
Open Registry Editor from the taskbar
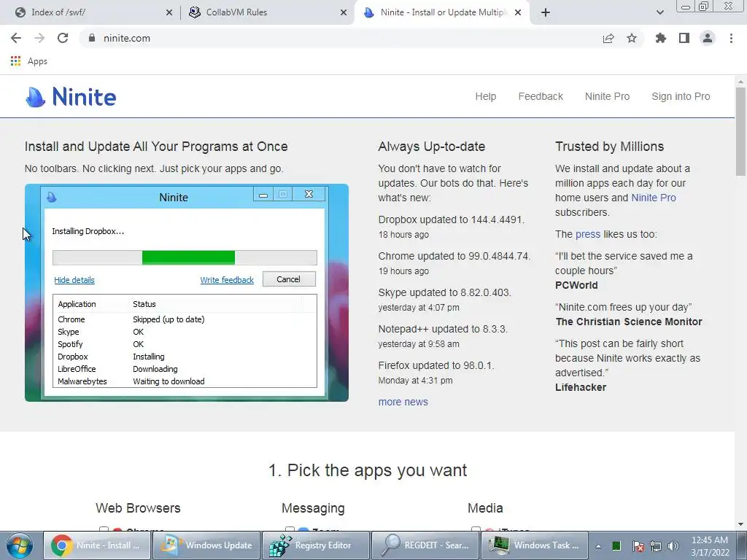tap(315, 545)
